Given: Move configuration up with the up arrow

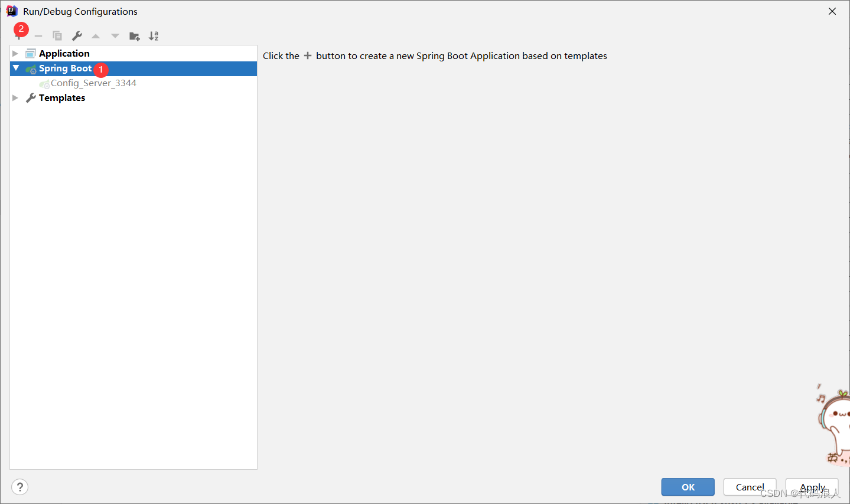Looking at the screenshot, I should tap(96, 36).
